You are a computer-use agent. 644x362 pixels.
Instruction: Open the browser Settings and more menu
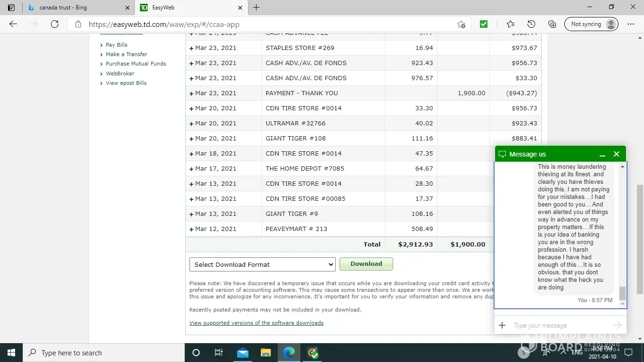click(631, 24)
